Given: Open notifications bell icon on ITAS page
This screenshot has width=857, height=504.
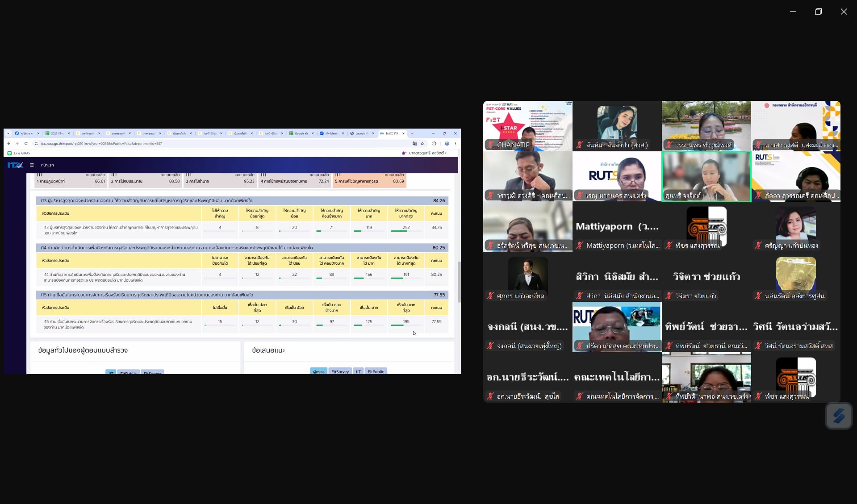Looking at the screenshot, I should 404,153.
